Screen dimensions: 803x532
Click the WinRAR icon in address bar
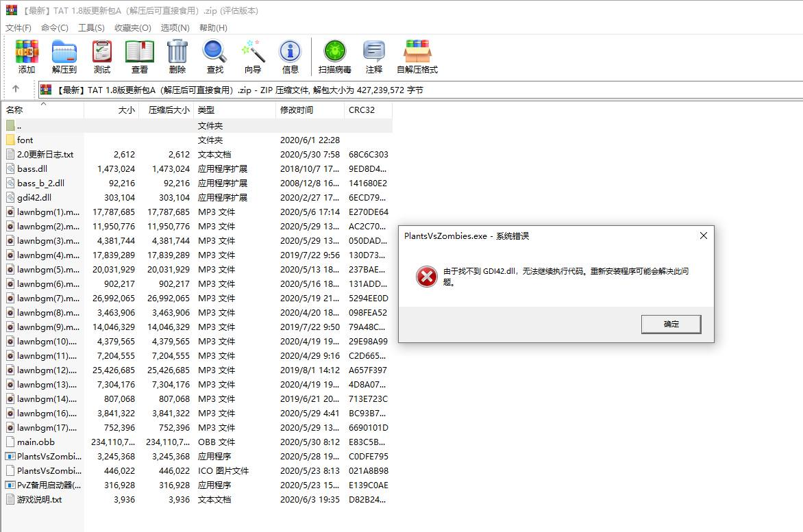[46, 90]
